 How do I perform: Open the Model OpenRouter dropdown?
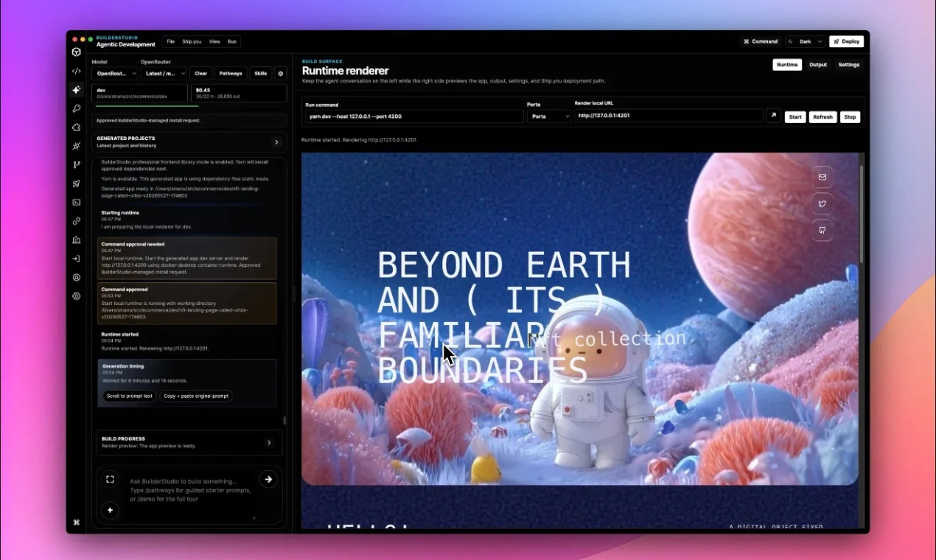(x=114, y=74)
